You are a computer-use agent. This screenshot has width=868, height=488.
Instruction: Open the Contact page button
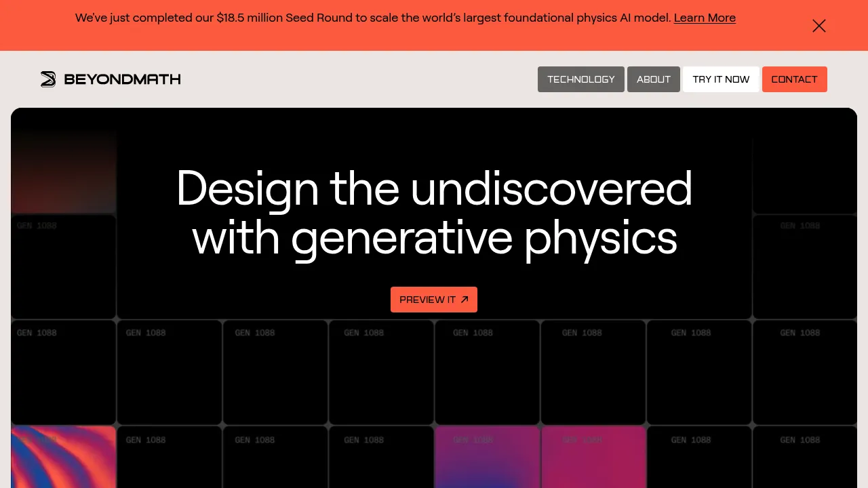(x=794, y=79)
